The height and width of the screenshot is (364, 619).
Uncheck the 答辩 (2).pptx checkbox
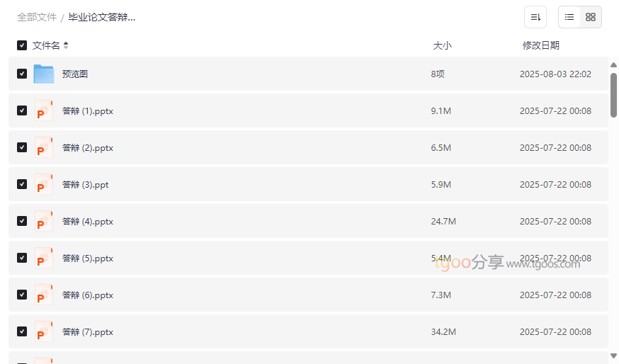click(x=22, y=147)
